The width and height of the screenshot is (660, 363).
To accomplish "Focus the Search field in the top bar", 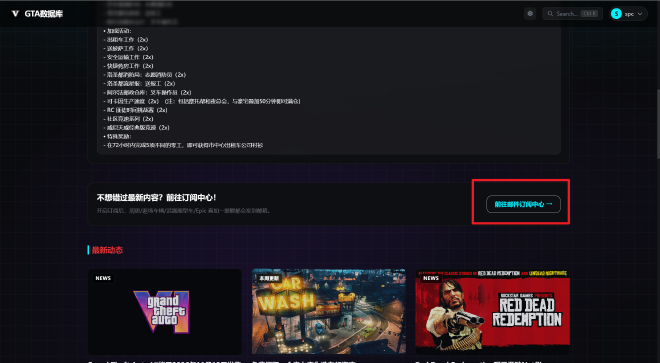I will [572, 14].
